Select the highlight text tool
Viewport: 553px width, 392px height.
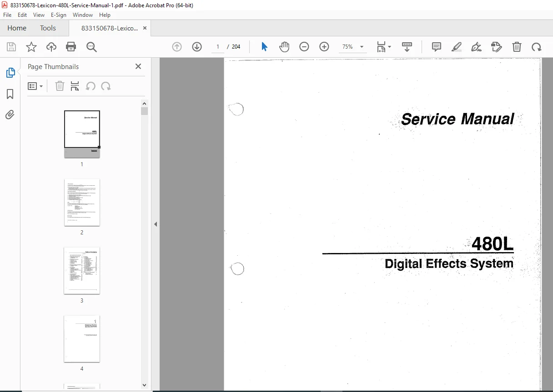(x=457, y=47)
